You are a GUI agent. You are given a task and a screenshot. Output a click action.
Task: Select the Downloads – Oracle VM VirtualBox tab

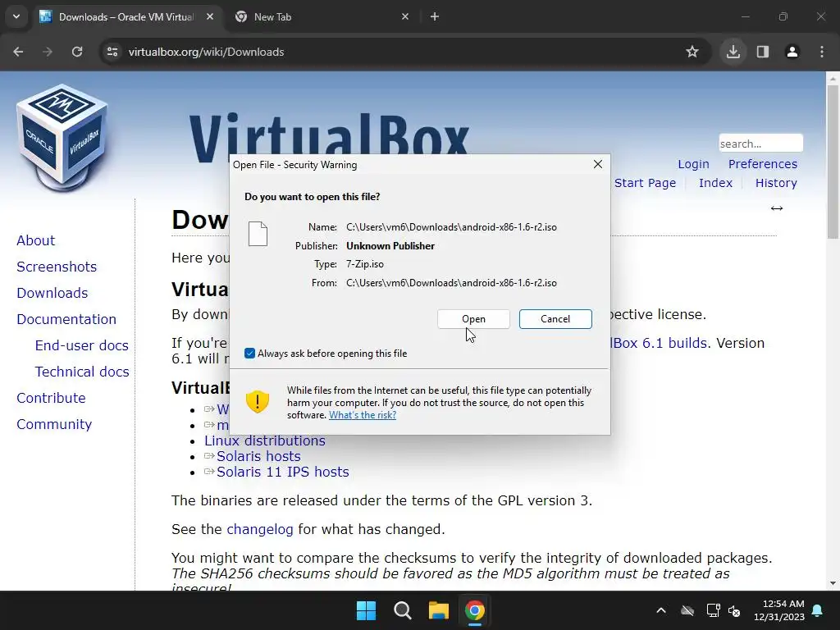[126, 16]
